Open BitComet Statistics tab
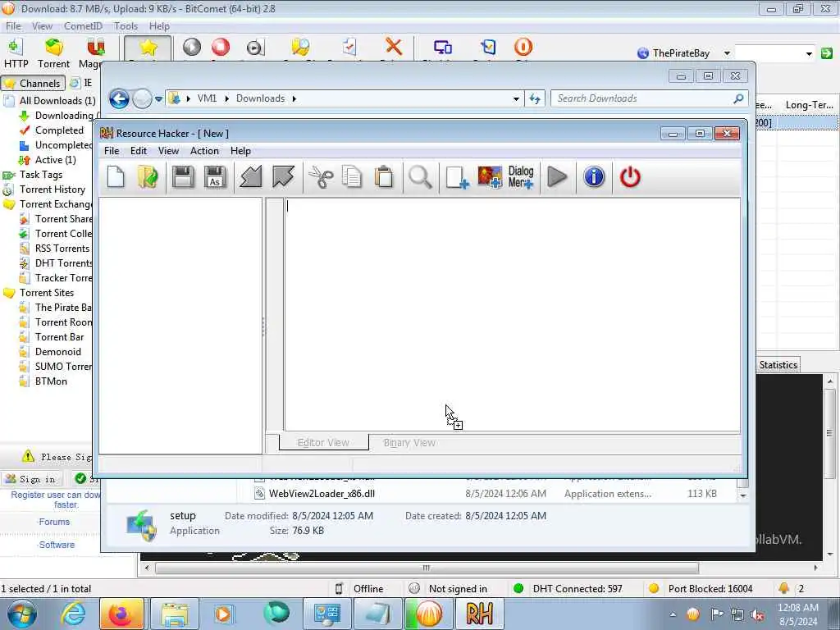 (778, 365)
